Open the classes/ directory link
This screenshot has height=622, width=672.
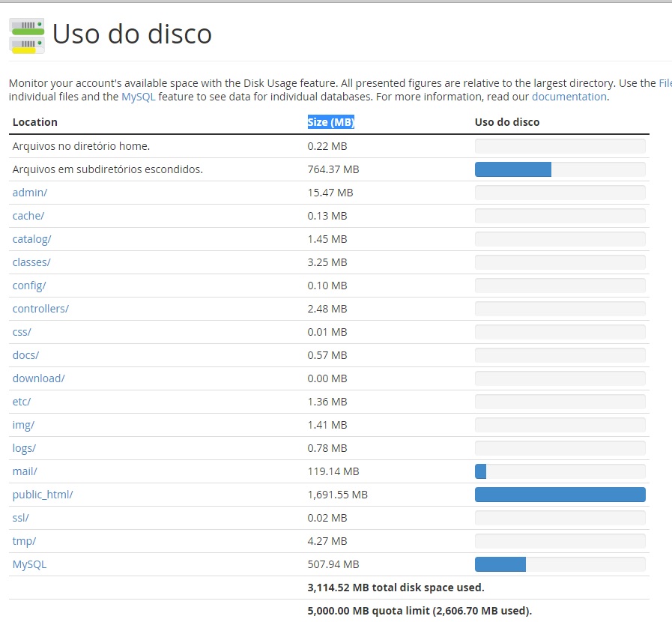point(31,262)
